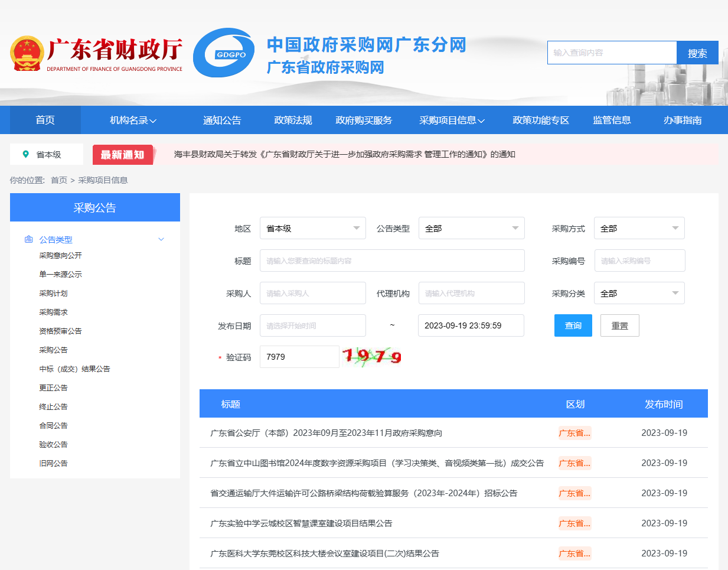Image resolution: width=728 pixels, height=570 pixels.
Task: Click the location pin icon beside 省本级
Action: coord(26,154)
